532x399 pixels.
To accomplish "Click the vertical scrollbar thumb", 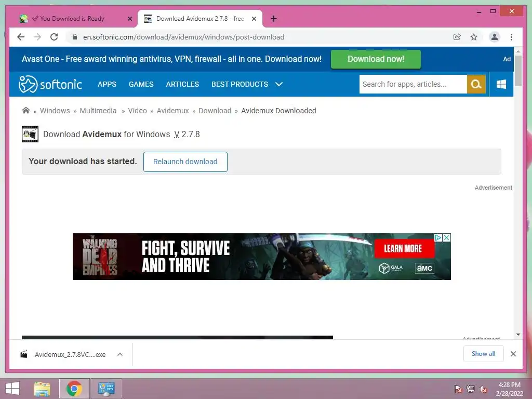I will tap(518, 71).
